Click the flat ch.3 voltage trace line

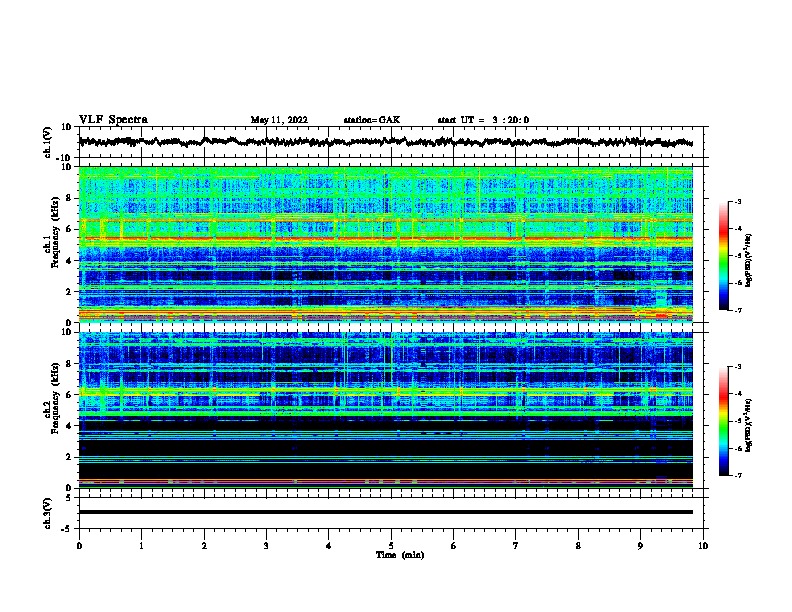click(385, 512)
